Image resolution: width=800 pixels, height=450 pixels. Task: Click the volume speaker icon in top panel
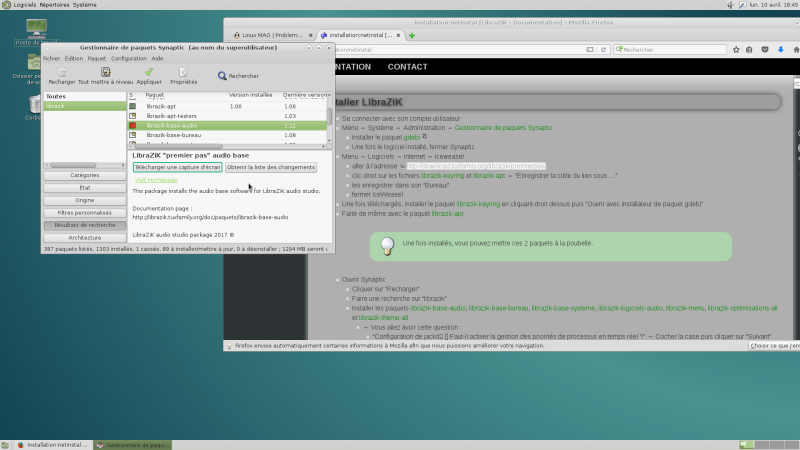click(x=730, y=5)
